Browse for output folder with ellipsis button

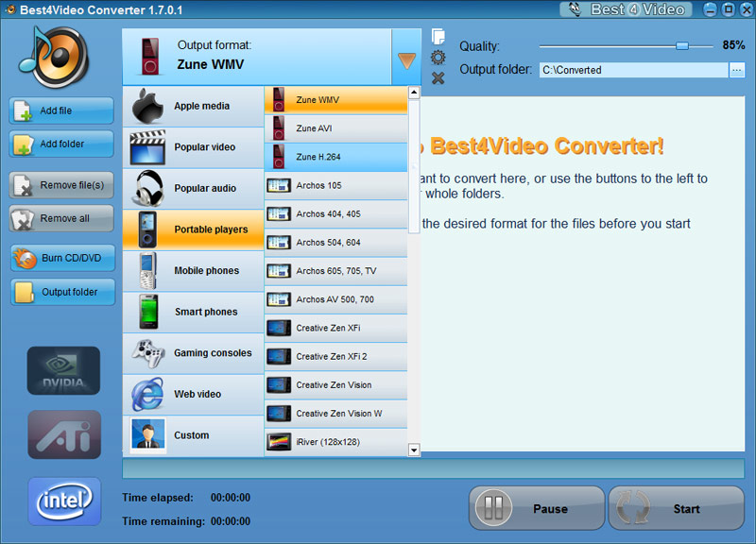pyautogui.click(x=737, y=70)
